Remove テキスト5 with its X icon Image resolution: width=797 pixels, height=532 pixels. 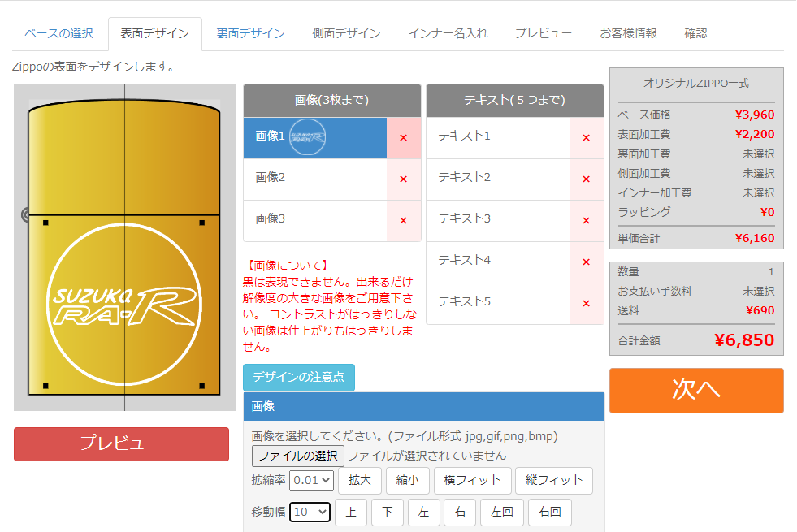(x=586, y=303)
